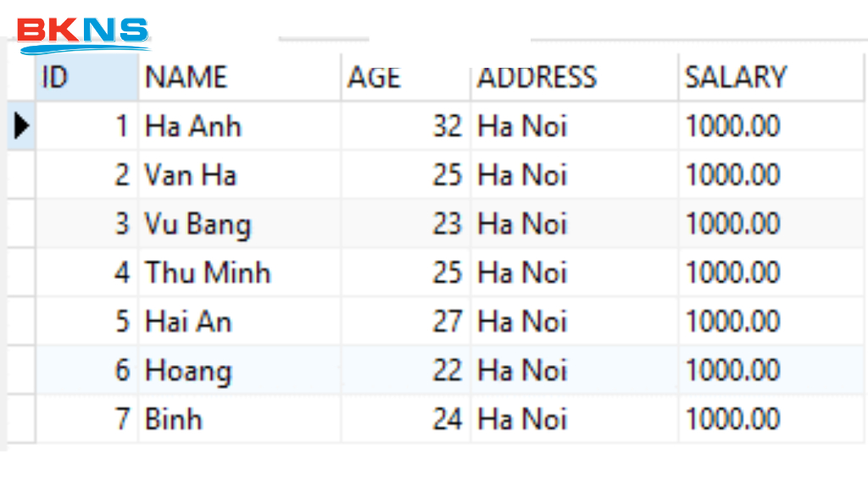
Task: Click the Hoang name cell
Action: [x=238, y=370]
